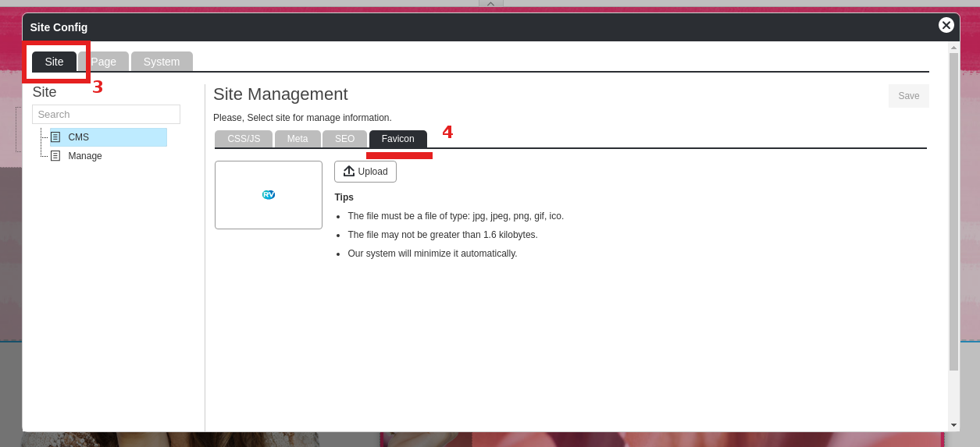Open the Page tab
Viewport: 980px width, 447px height.
[x=103, y=62]
